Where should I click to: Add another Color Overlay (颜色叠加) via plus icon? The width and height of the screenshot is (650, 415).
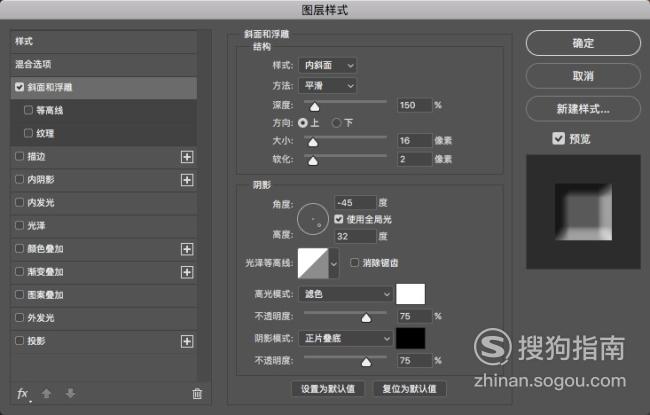point(187,249)
